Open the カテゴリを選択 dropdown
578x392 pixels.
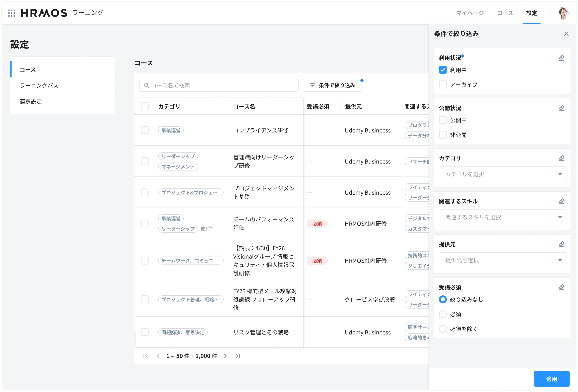tap(502, 174)
